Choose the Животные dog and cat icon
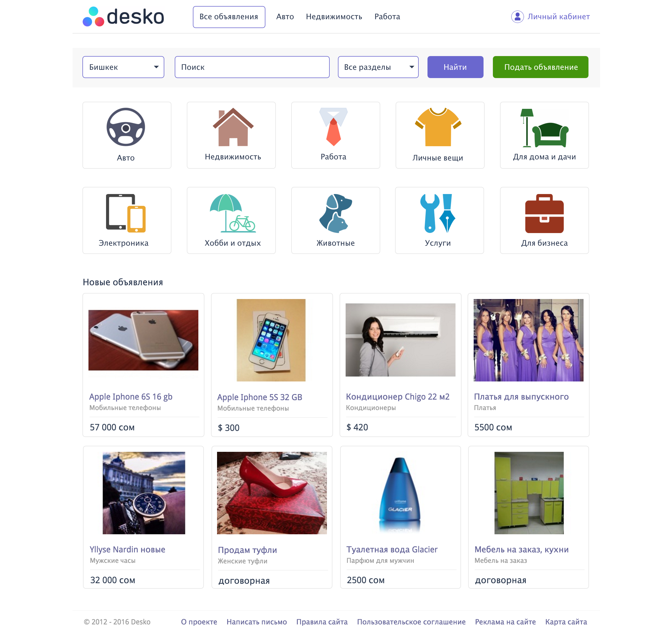Viewport: 672px width, 642px height. [335, 213]
